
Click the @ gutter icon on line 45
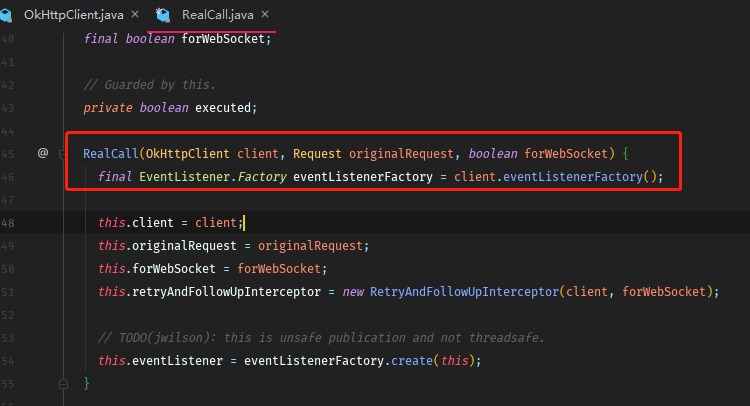(43, 153)
